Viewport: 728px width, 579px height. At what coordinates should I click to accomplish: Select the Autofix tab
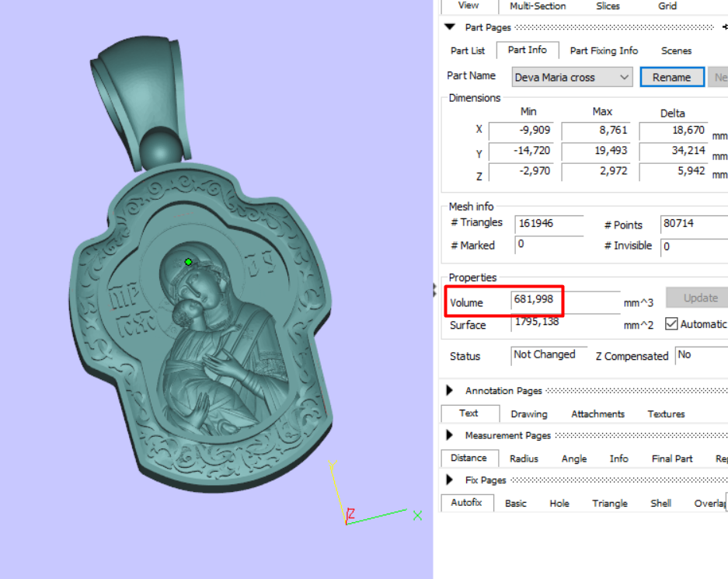tap(467, 502)
